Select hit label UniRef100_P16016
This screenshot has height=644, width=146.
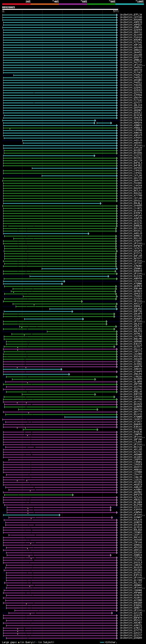(131, 37)
